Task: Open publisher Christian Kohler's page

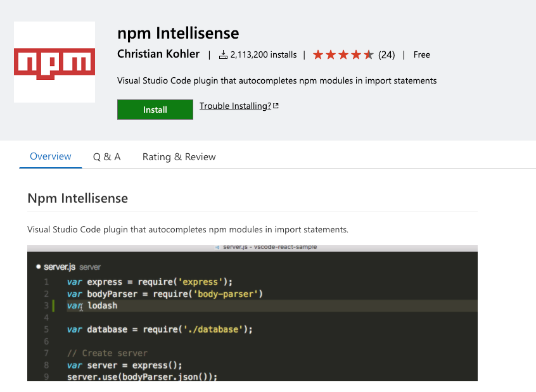Action: pos(158,54)
